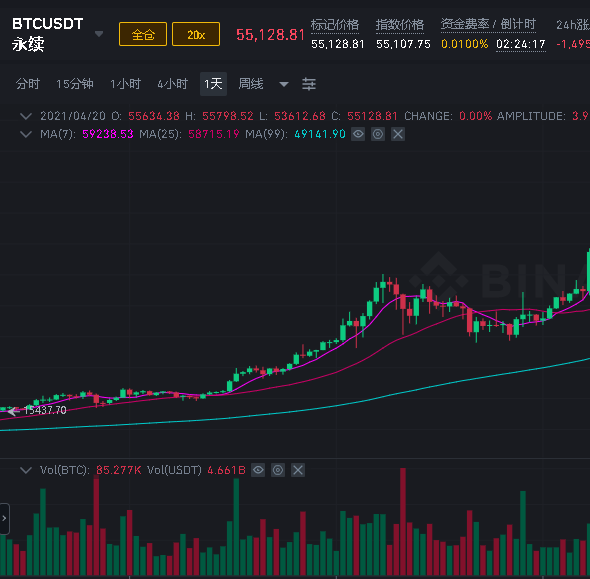
Task: Click Vol(BTC) value 85.277K
Action: point(119,470)
